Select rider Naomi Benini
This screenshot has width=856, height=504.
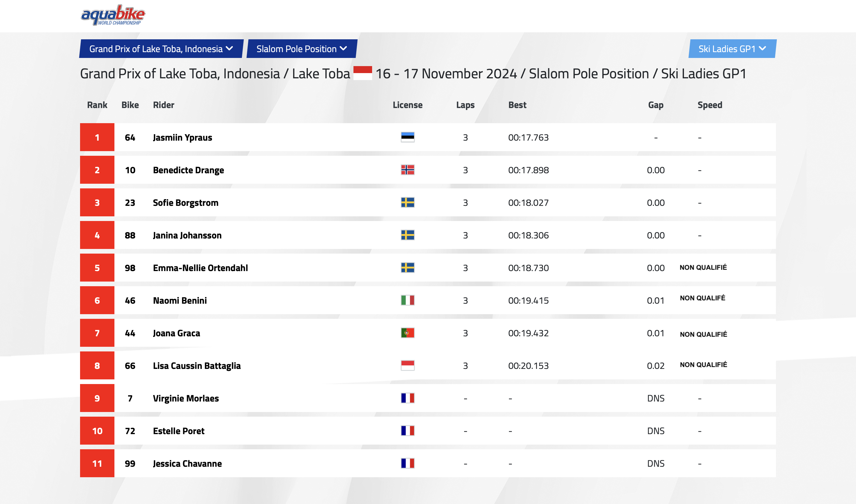[180, 300]
